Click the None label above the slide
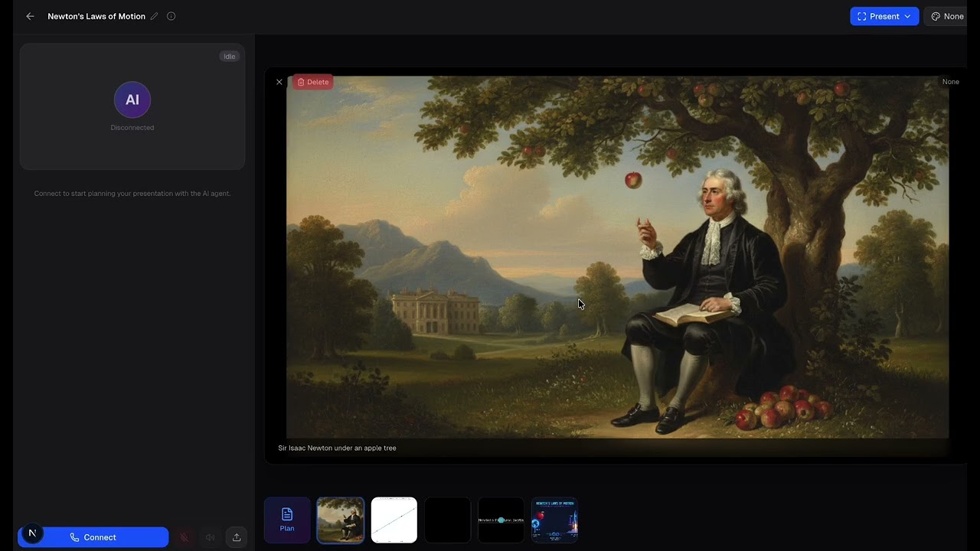980x551 pixels. point(951,82)
